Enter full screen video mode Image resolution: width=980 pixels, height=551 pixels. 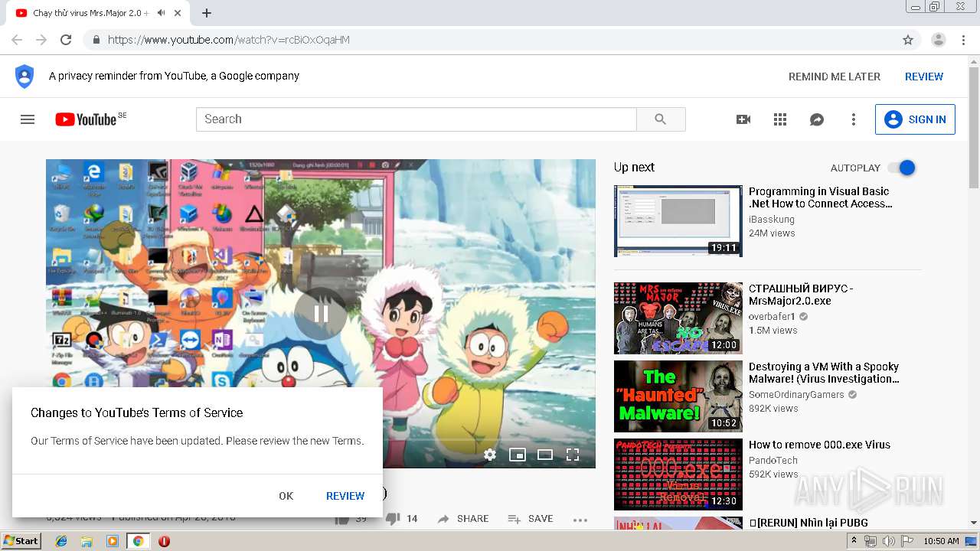[573, 455]
